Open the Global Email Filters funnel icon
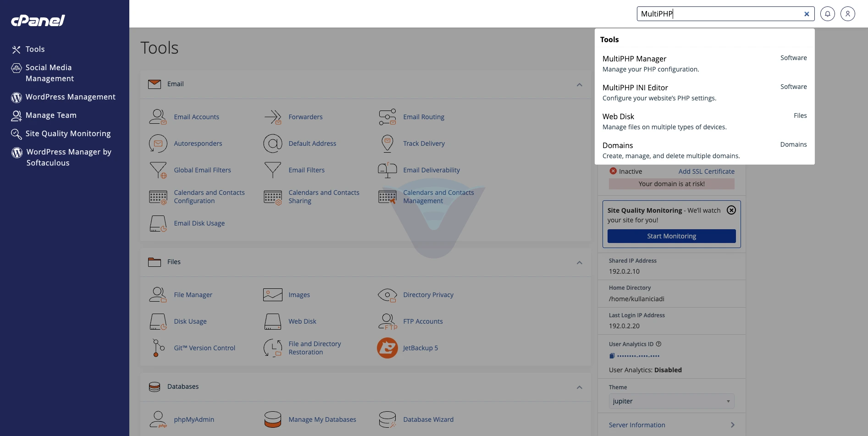868x436 pixels. [158, 170]
